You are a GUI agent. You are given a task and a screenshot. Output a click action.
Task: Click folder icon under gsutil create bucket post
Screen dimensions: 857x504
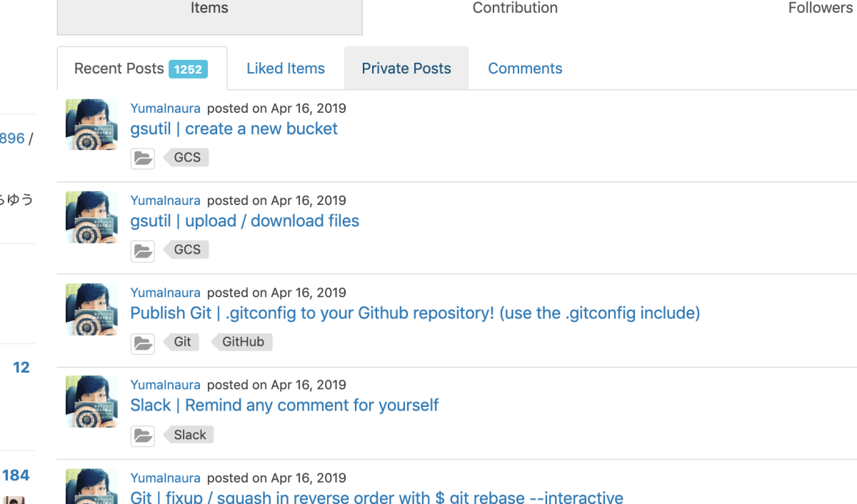click(x=143, y=158)
